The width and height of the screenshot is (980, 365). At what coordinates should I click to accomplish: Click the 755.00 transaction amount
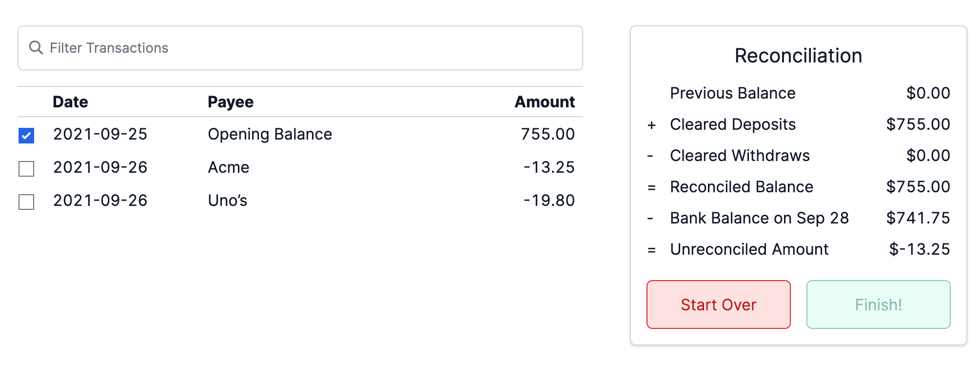[x=548, y=134]
